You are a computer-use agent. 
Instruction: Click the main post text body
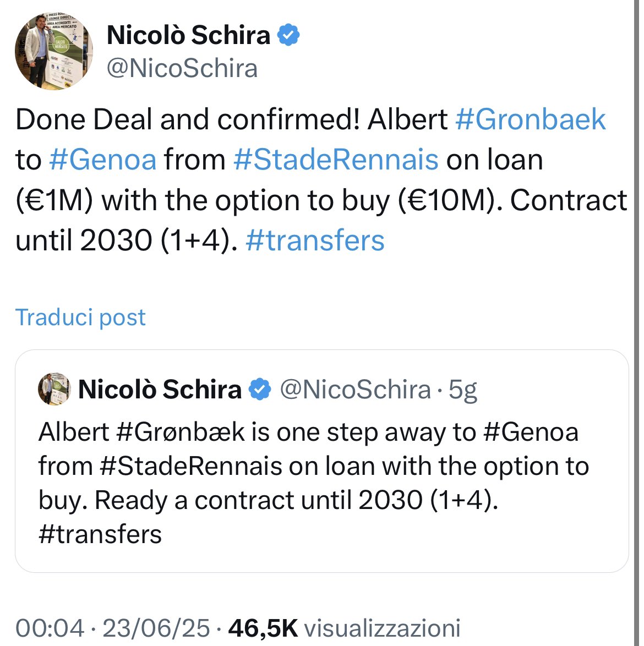point(321,180)
